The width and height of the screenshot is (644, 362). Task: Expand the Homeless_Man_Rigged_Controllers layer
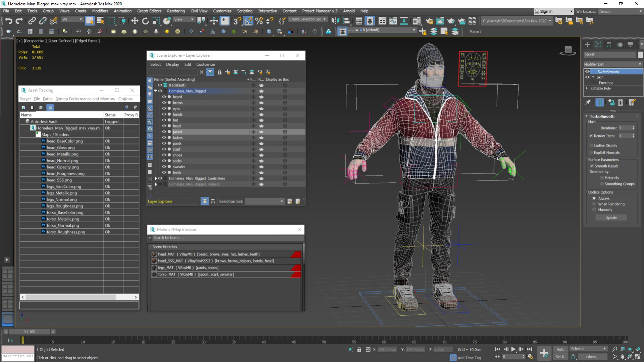pos(156,178)
